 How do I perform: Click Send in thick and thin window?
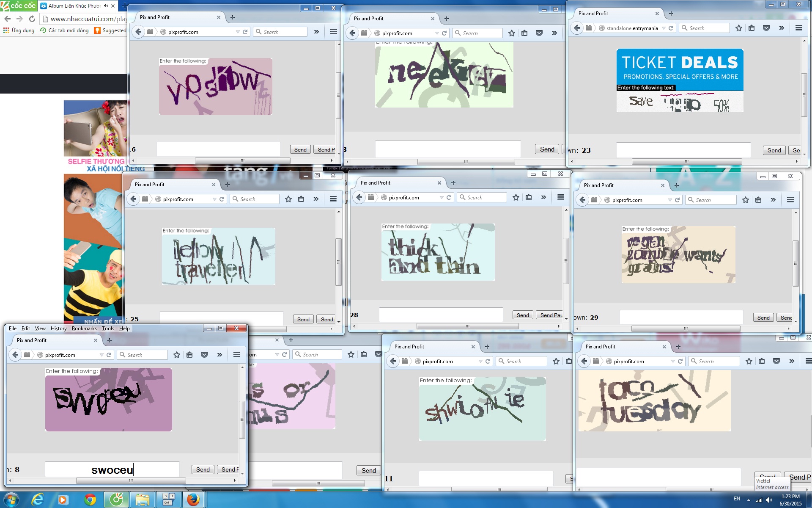click(523, 315)
